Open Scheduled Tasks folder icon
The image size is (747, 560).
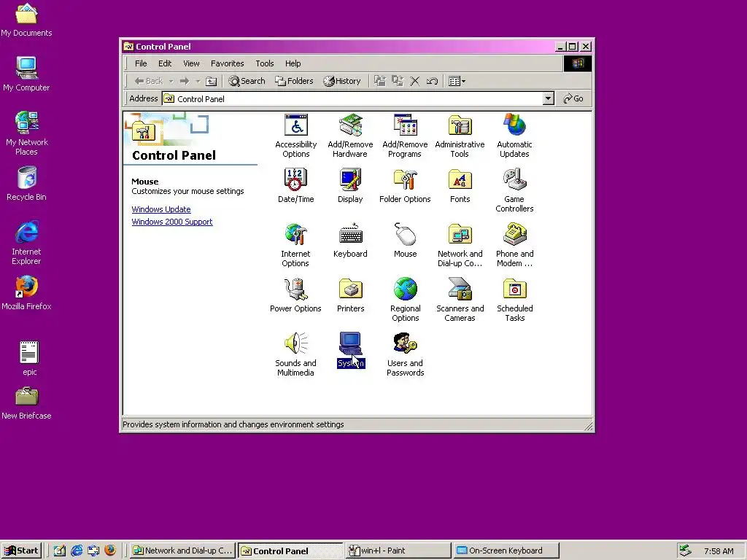click(514, 300)
